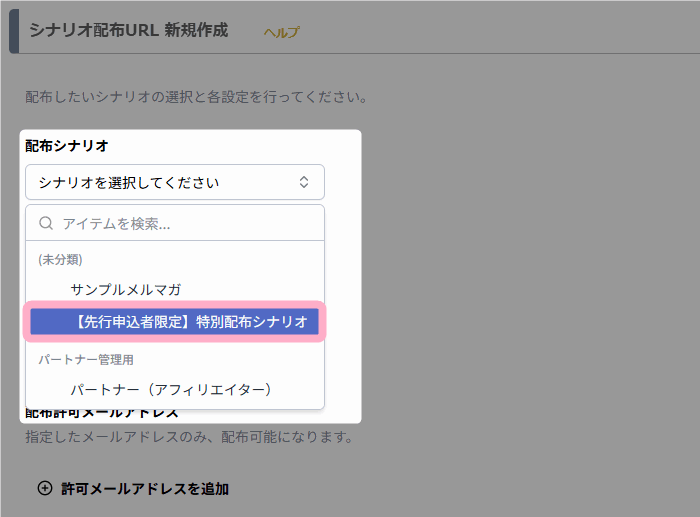
Task: Click the up-down chevron icon in scenario selector
Action: tap(305, 182)
